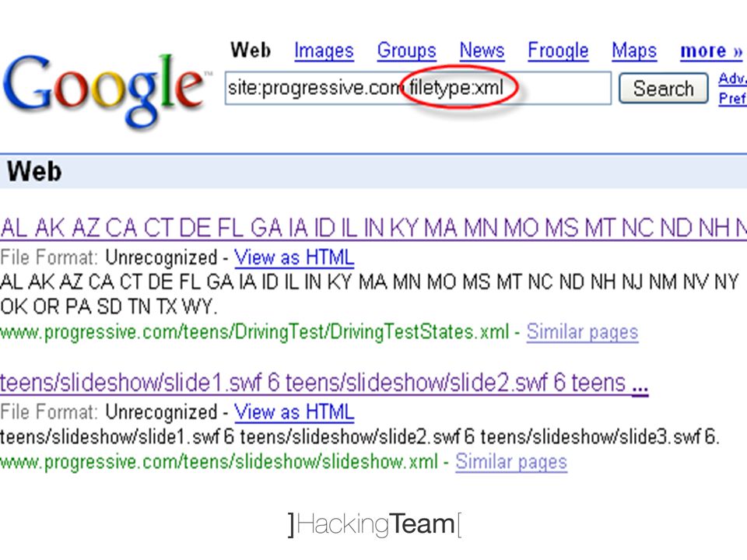Click in the search query input field
This screenshot has width=747, height=560.
[418, 88]
